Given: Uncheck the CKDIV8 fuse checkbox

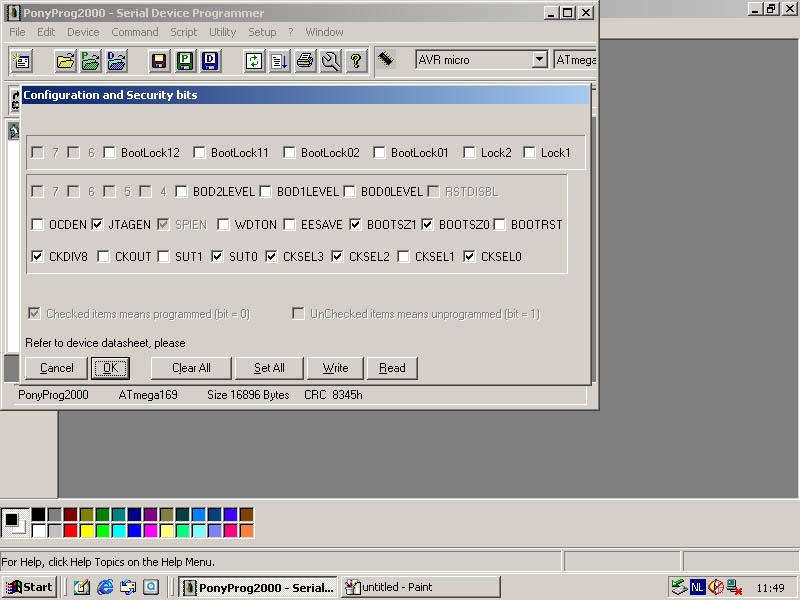Looking at the screenshot, I should pos(38,257).
